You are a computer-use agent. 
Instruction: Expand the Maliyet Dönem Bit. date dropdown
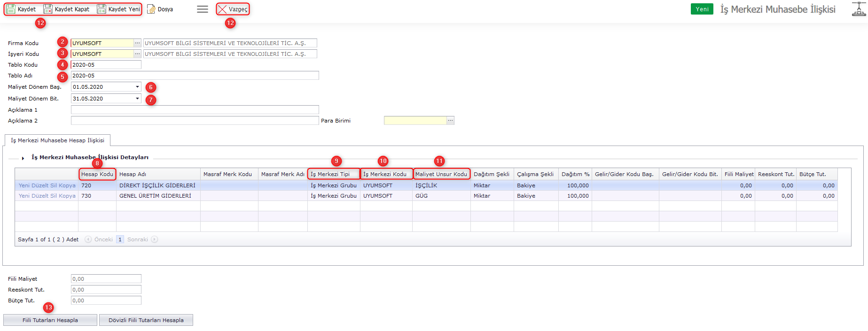pyautogui.click(x=137, y=99)
